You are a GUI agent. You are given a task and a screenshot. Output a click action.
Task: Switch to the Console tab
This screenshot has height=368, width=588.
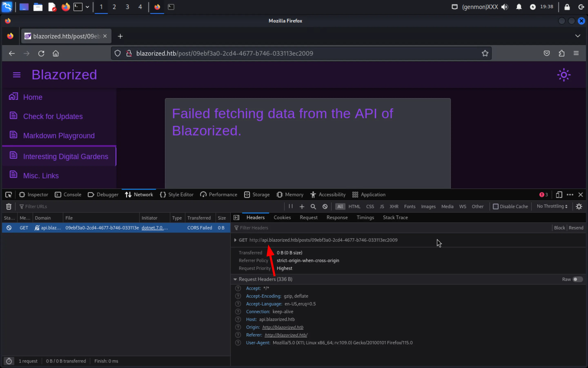point(68,195)
